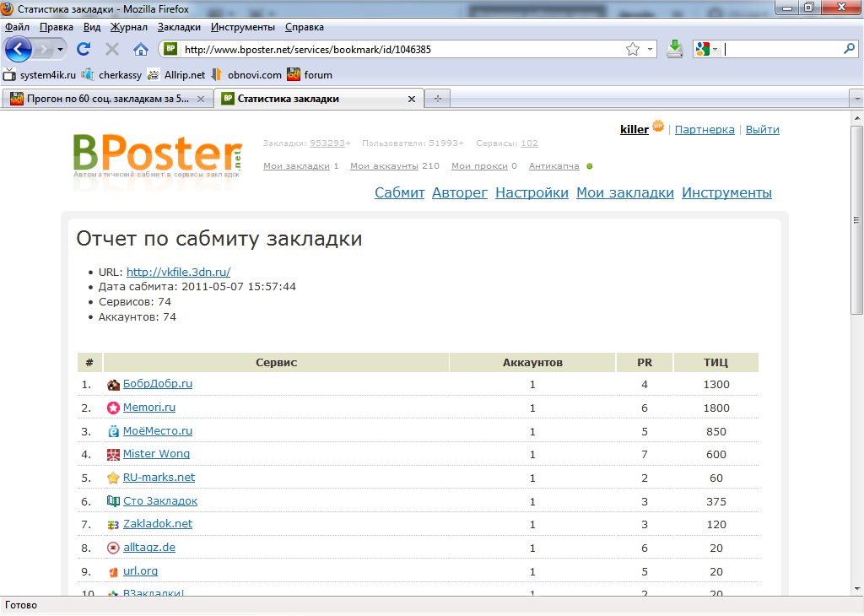Image resolution: width=864 pixels, height=616 pixels.
Task: Close the Статистика закладки tab
Action: (412, 100)
